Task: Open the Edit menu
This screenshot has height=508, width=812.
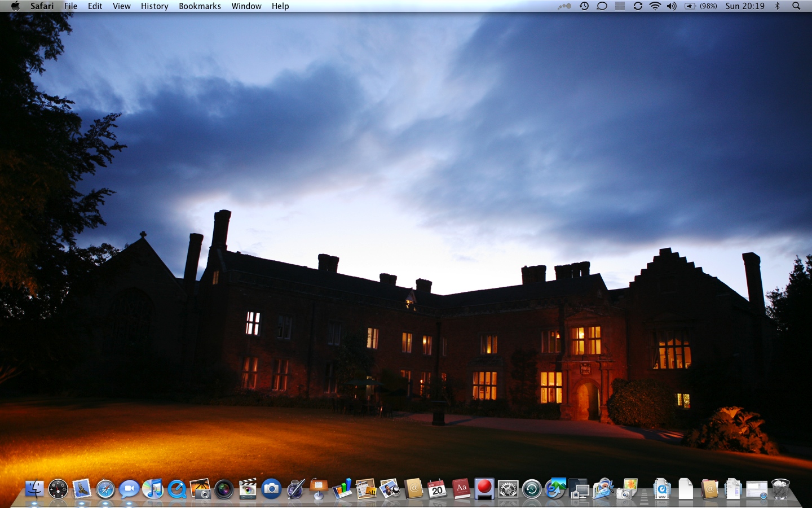Action: point(95,6)
